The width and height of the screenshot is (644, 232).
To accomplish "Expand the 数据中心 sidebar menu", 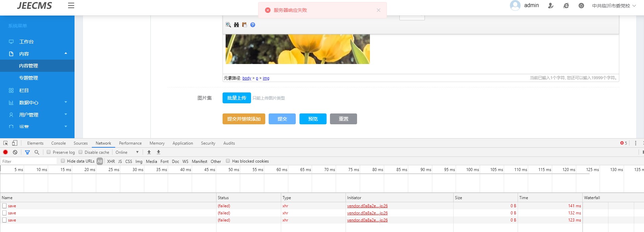I will click(x=37, y=103).
